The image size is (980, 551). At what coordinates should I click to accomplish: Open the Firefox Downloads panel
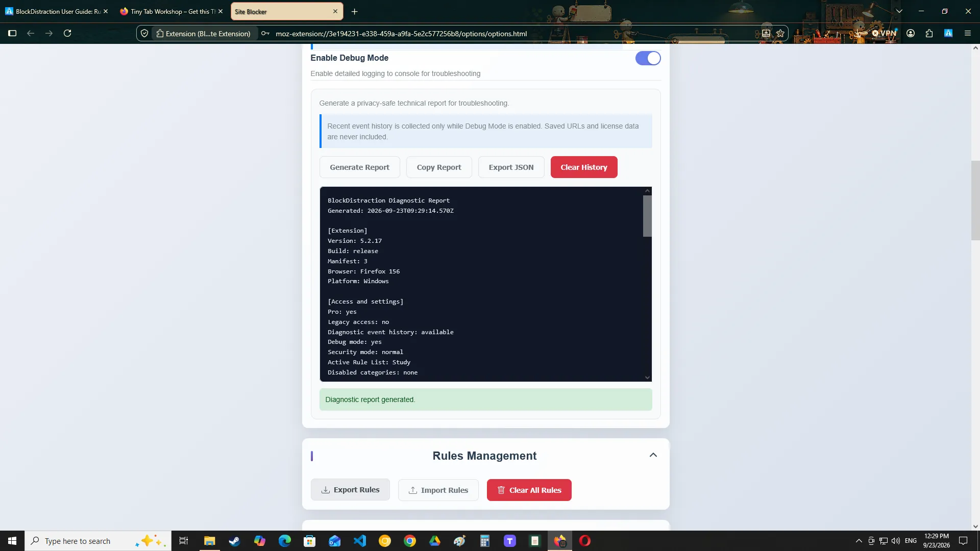tap(857, 33)
